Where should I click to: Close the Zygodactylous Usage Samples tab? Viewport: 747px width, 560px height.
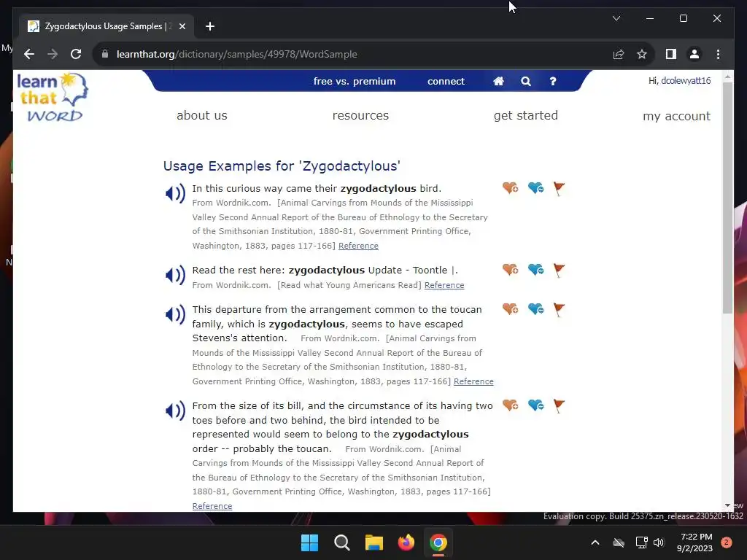(182, 26)
